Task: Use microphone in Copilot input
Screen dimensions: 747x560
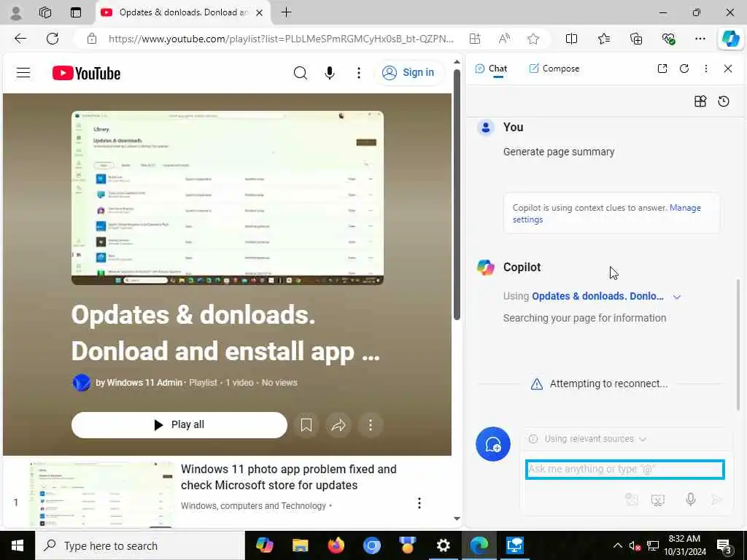Action: [690, 499]
